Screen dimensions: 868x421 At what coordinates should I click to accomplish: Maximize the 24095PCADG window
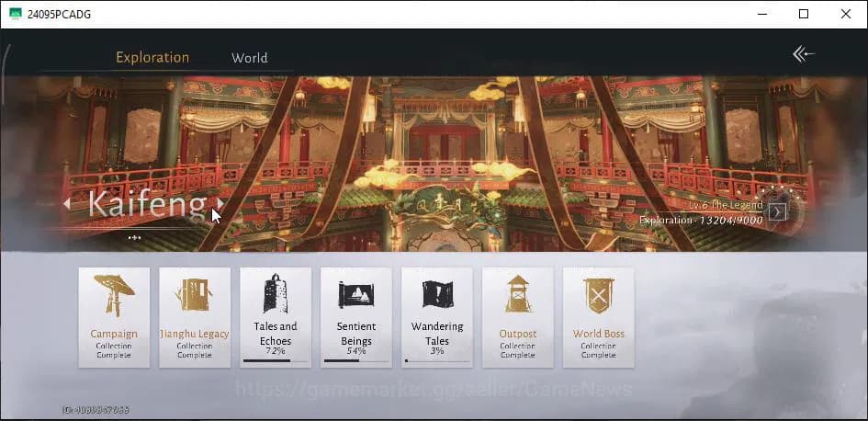(x=804, y=14)
